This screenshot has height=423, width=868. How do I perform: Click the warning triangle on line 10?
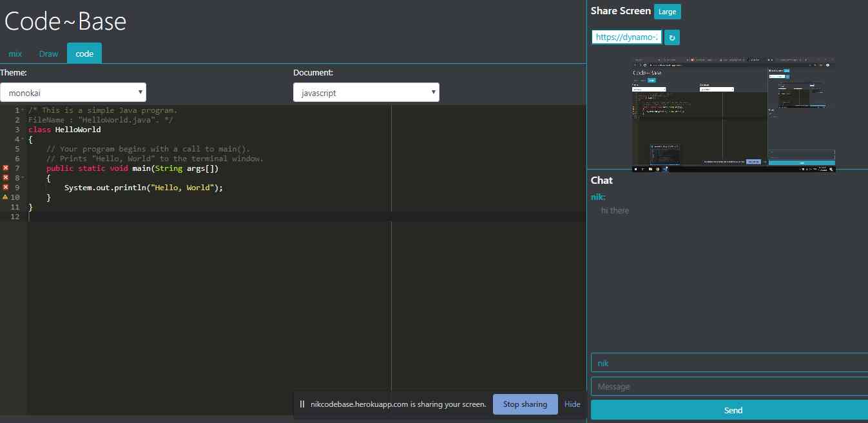5,197
